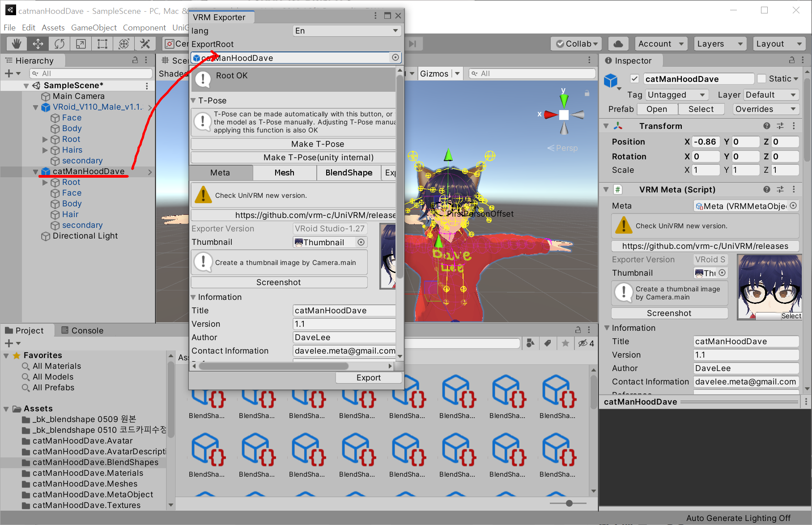Select the Rotate tool in toolbar
The height and width of the screenshot is (525, 812).
[x=59, y=43]
